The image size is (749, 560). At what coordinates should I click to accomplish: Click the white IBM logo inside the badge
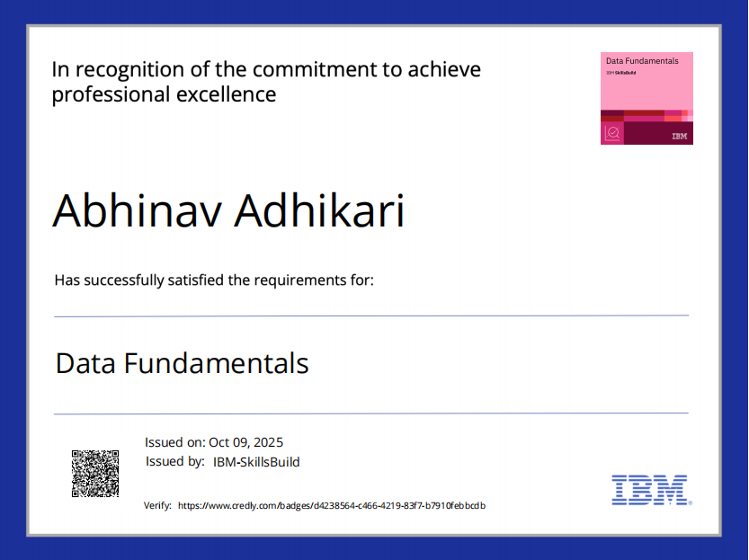click(679, 137)
